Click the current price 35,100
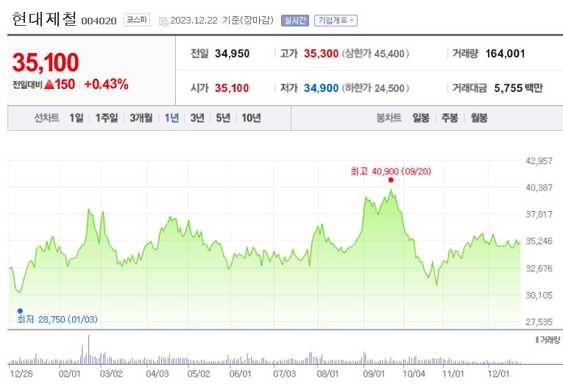Viewport: 563px width, 392px height. coord(45,63)
